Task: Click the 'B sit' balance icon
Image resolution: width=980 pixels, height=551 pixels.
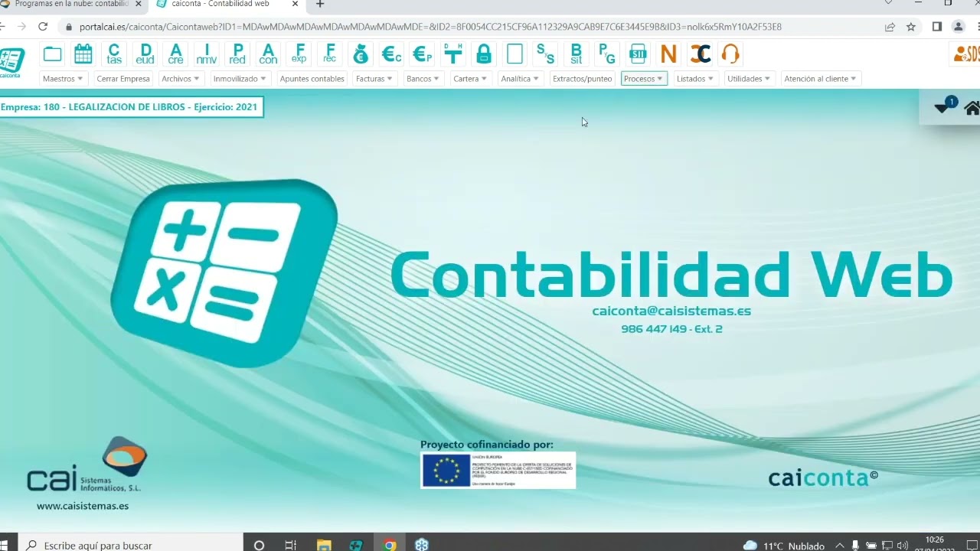Action: pos(577,54)
